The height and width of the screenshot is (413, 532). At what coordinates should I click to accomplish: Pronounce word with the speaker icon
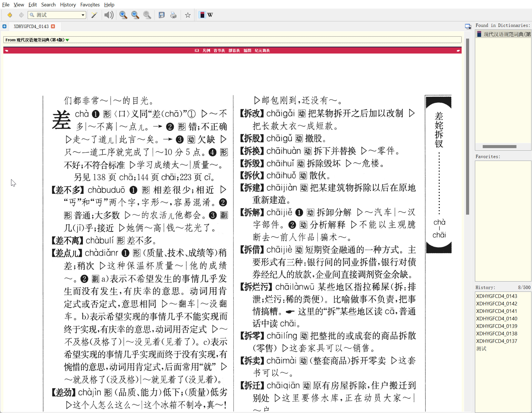pos(109,15)
